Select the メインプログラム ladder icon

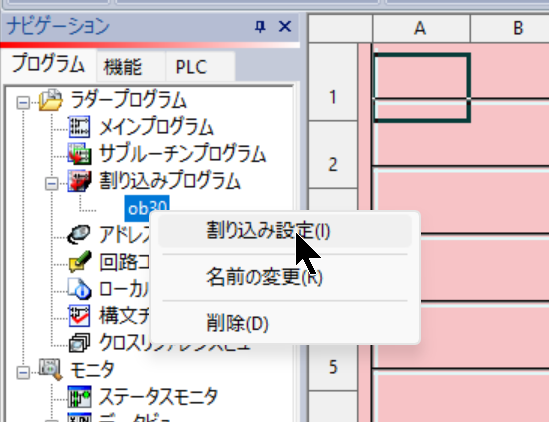(79, 127)
